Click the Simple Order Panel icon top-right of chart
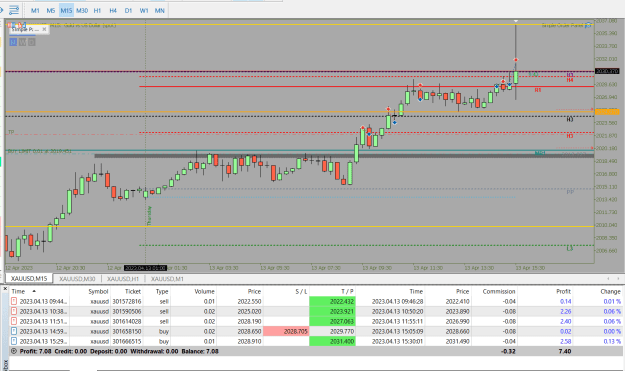 click(588, 25)
